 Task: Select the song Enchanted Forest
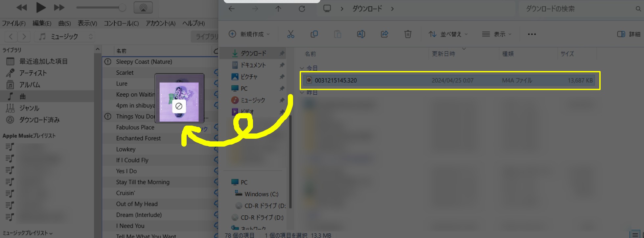coord(138,138)
